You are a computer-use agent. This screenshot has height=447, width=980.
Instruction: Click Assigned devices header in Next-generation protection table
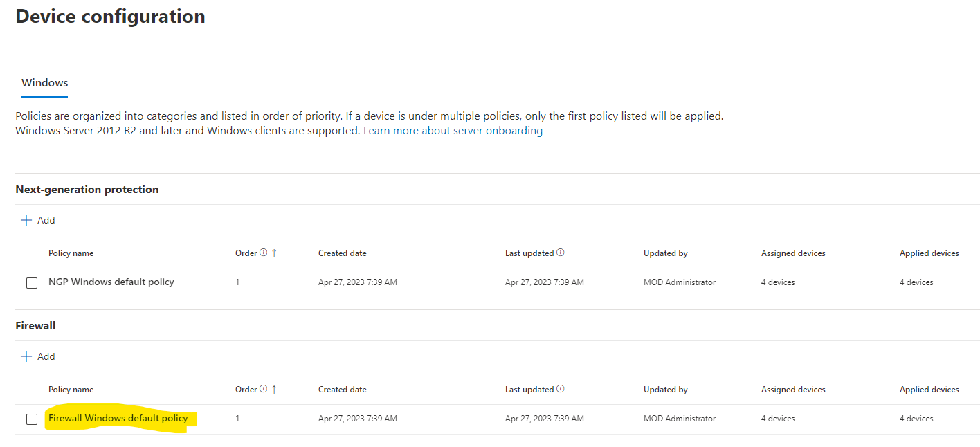coord(793,253)
